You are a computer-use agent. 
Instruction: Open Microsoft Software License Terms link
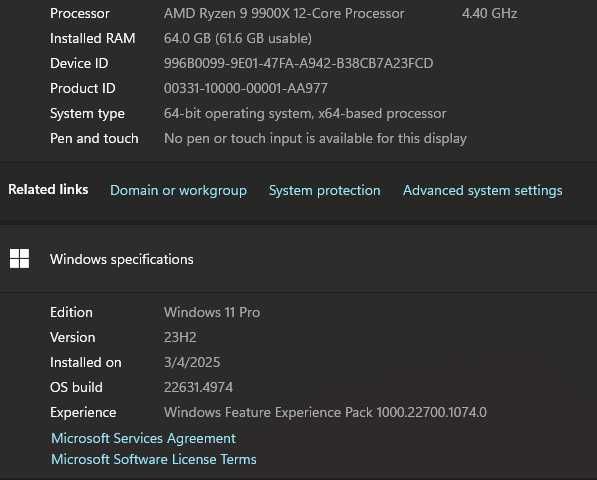153,459
